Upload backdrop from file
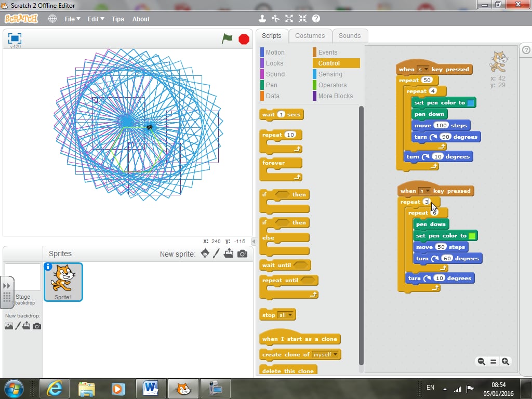This screenshot has width=532, height=399. 26,326
